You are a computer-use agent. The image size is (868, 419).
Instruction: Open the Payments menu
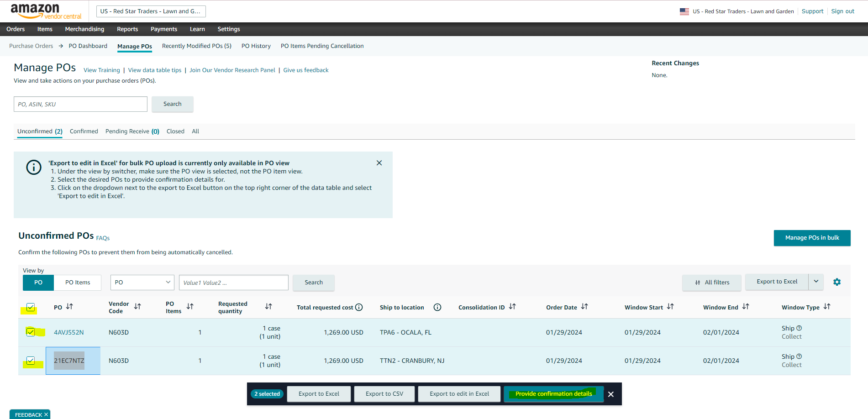click(x=164, y=29)
